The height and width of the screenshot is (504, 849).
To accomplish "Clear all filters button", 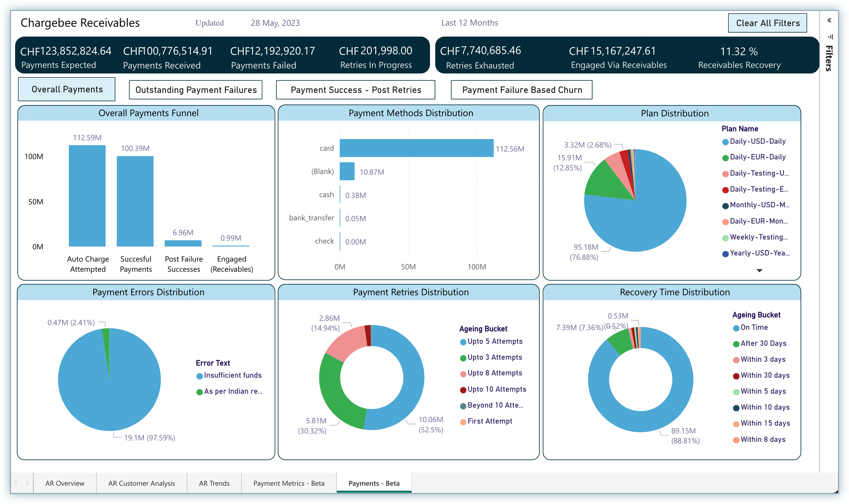I will (x=767, y=23).
